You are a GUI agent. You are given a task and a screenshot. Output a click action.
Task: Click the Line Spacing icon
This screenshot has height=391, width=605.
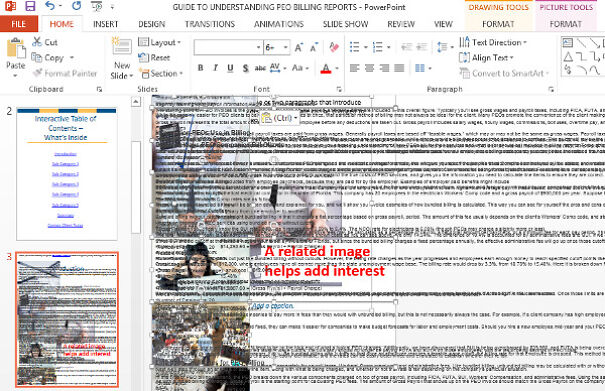pos(442,47)
